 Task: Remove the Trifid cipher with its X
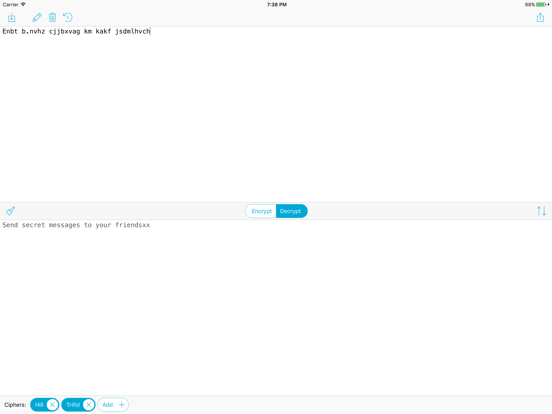coord(89,405)
